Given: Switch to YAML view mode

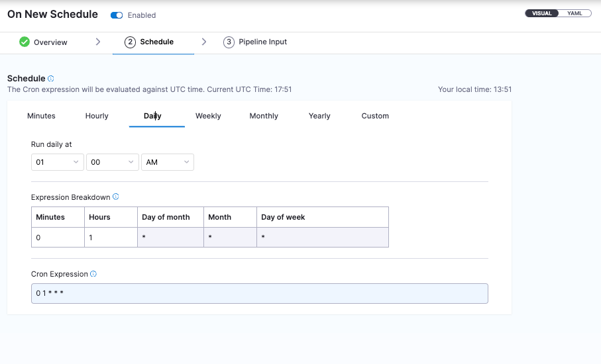Looking at the screenshot, I should [x=574, y=13].
